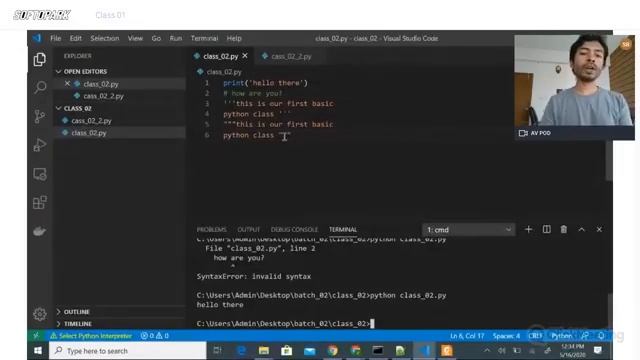The image size is (640, 360).
Task: Close the class_02.py editor tab
Action: click(245, 56)
